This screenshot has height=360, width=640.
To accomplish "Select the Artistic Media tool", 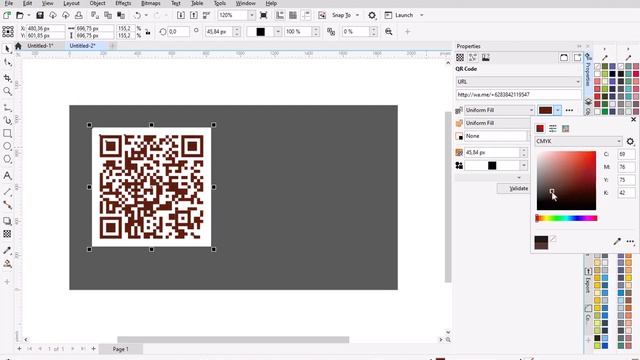I will pyautogui.click(x=7, y=120).
